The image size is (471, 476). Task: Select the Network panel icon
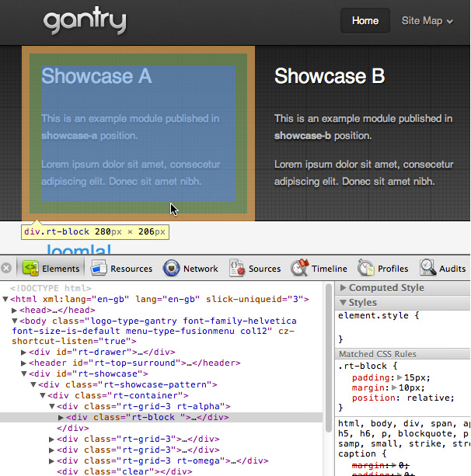(x=171, y=269)
